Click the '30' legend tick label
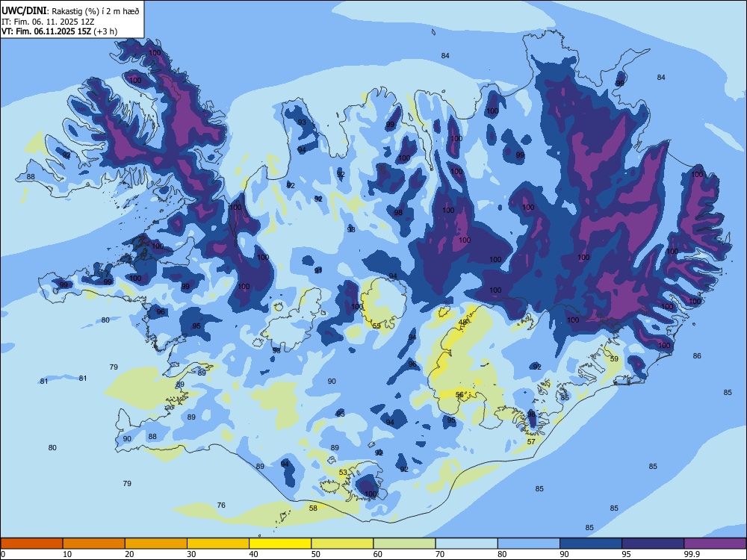Viewport: 747px width, 560px height. [191, 554]
